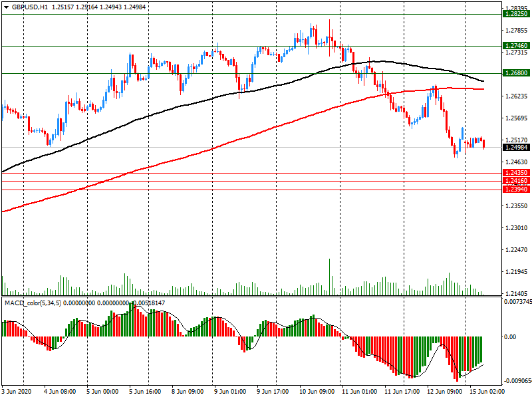Click the 1.27855 price axis value

click(517, 31)
